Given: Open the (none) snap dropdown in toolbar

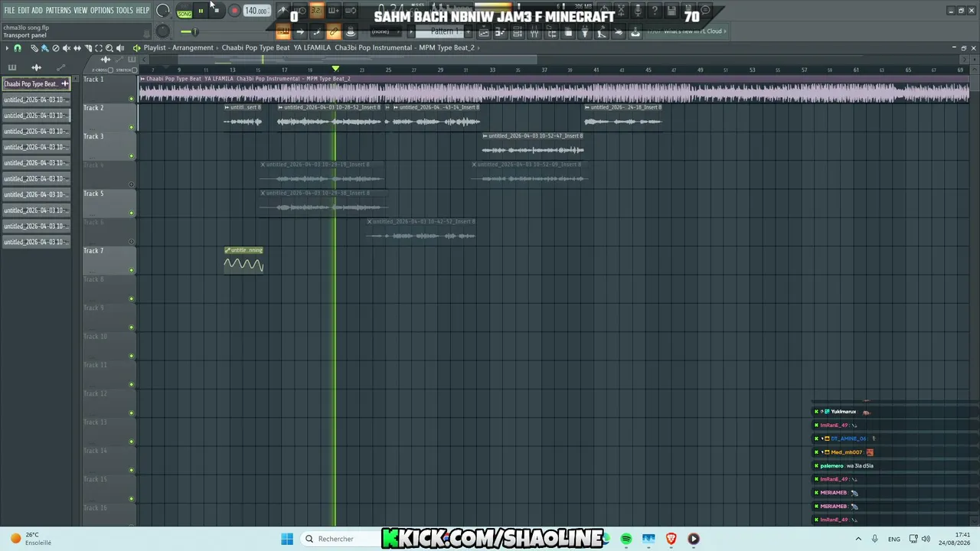Looking at the screenshot, I should click(x=387, y=31).
